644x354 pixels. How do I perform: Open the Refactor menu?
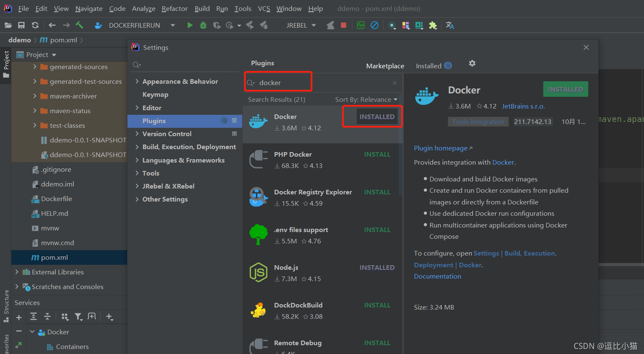click(x=174, y=8)
